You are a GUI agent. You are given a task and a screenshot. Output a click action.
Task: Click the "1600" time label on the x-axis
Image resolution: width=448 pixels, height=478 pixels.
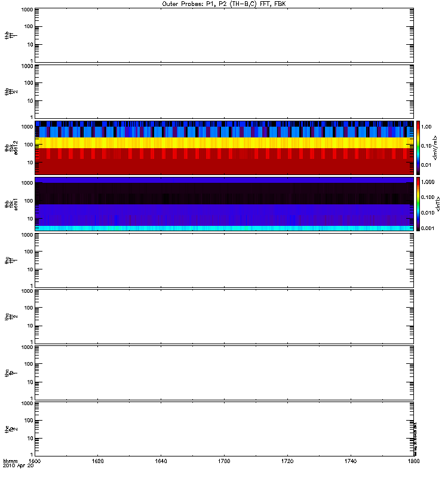tap(35, 461)
